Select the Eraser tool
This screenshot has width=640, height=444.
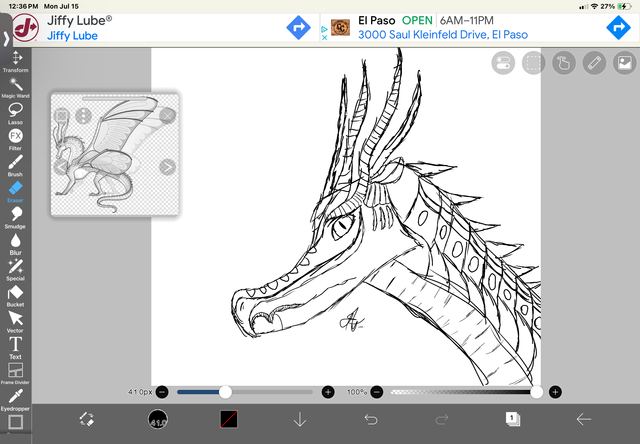tap(16, 192)
